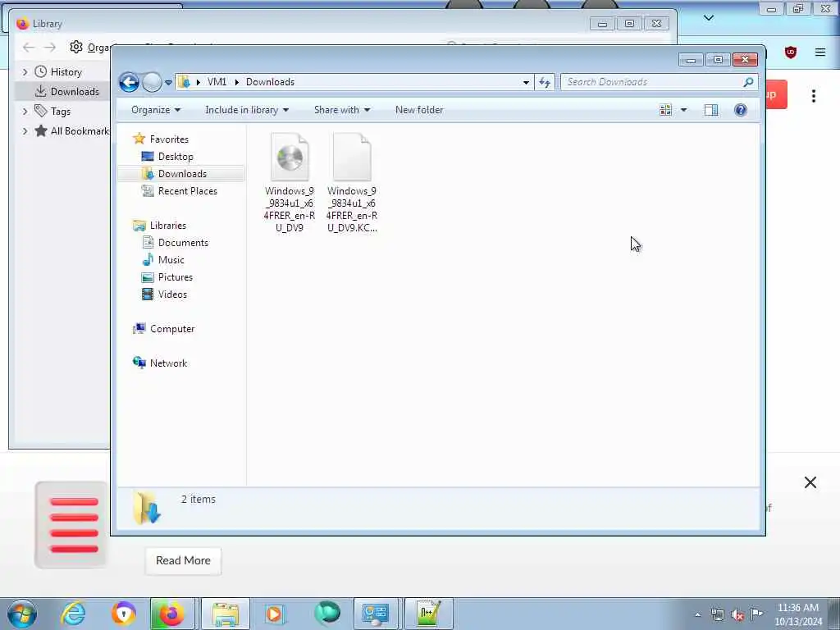Open Recent Places
Viewport: 840px width, 630px height.
pyautogui.click(x=188, y=190)
